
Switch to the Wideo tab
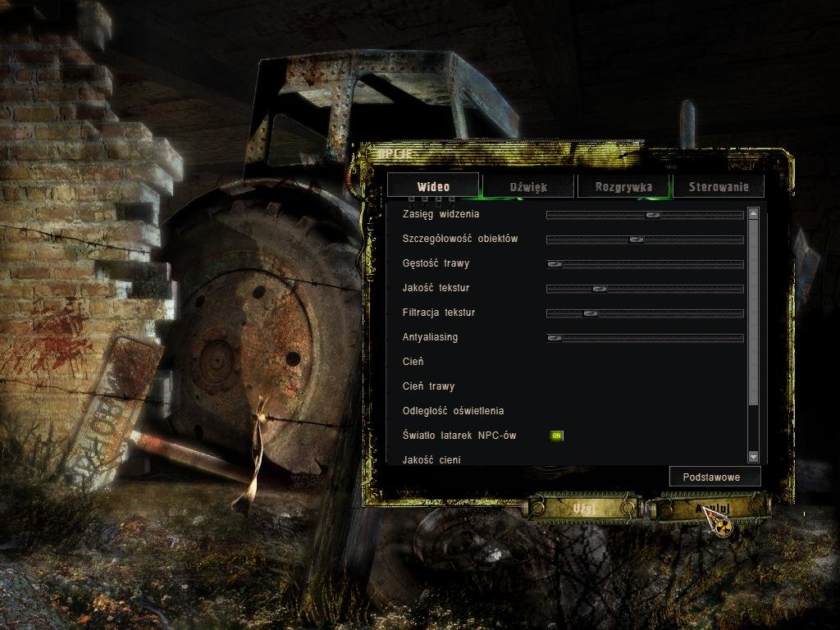433,186
